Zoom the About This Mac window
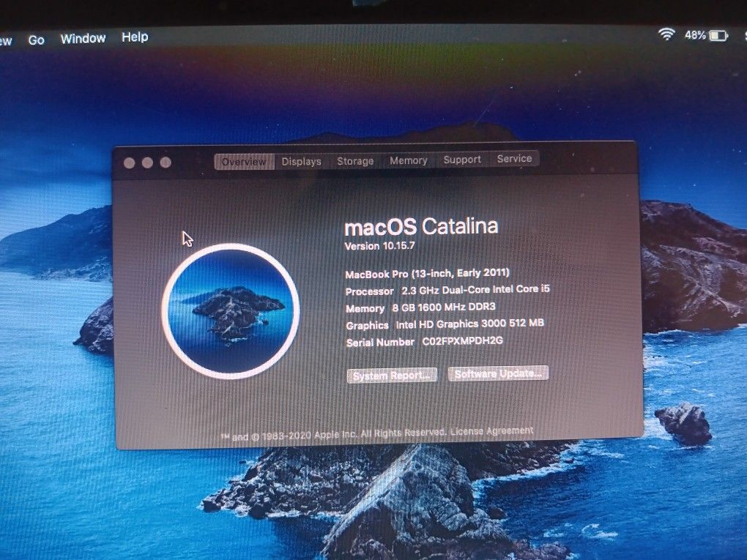 pyautogui.click(x=166, y=163)
